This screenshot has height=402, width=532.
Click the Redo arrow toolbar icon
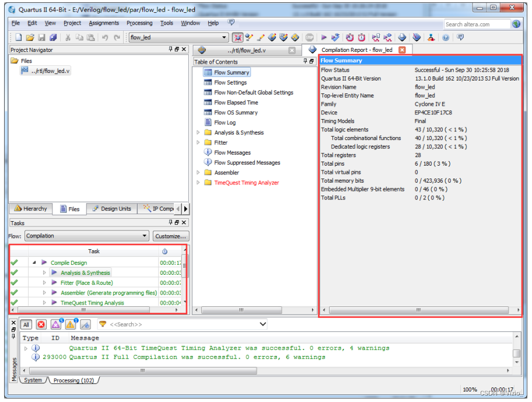point(117,37)
